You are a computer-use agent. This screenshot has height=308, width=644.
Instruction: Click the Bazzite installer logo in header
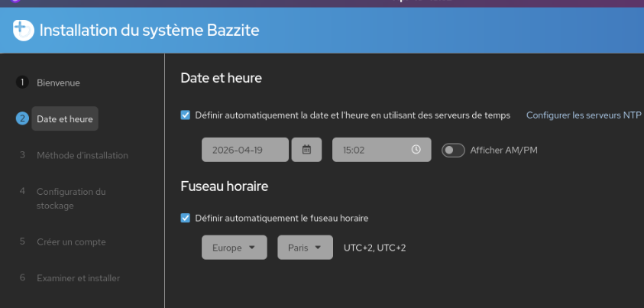(24, 31)
